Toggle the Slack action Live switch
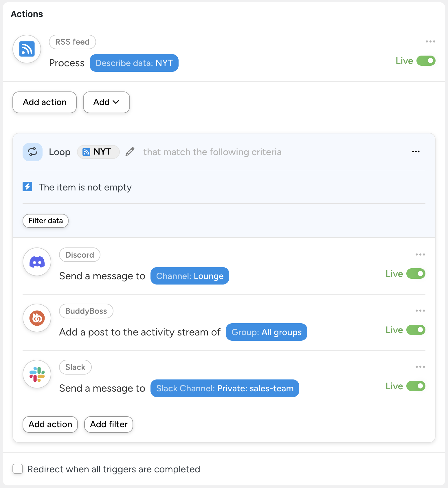 coord(416,386)
